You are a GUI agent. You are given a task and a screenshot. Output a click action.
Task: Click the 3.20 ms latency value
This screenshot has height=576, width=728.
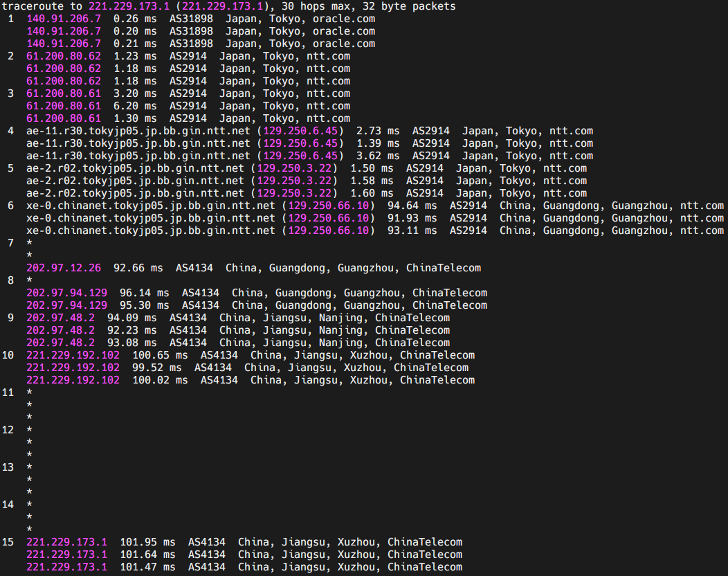click(135, 94)
